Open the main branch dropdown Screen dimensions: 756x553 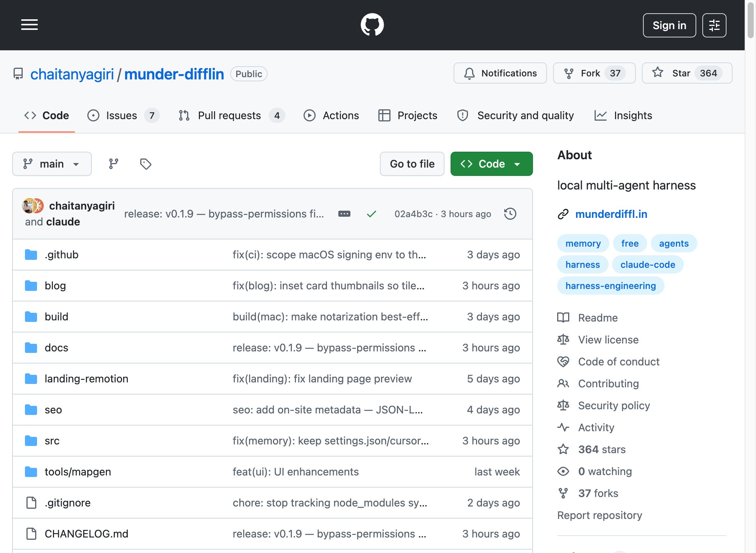click(x=52, y=164)
